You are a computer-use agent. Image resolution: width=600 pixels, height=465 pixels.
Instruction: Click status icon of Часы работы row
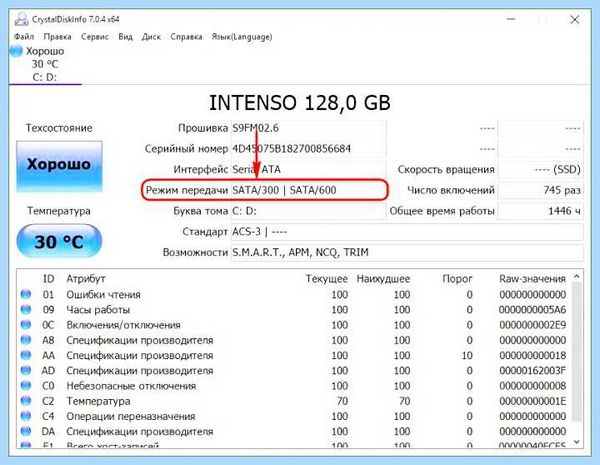[x=26, y=310]
